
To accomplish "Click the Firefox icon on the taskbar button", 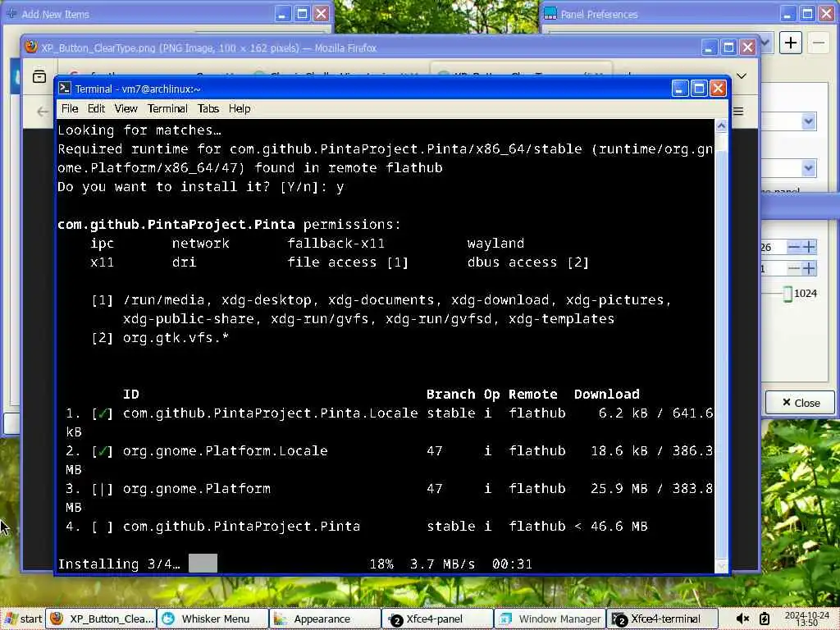I will point(57,619).
